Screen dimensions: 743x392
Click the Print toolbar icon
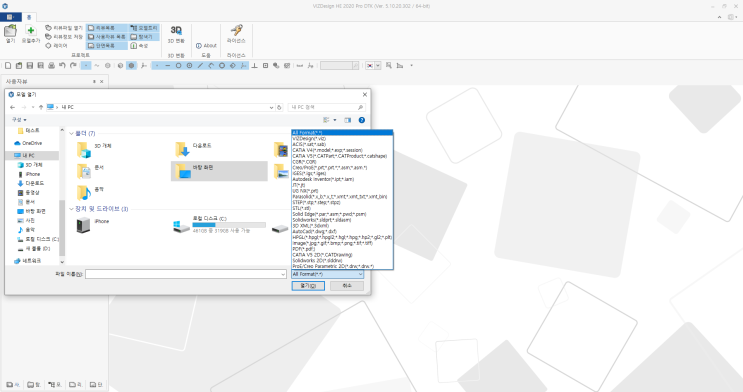[x=51, y=65]
